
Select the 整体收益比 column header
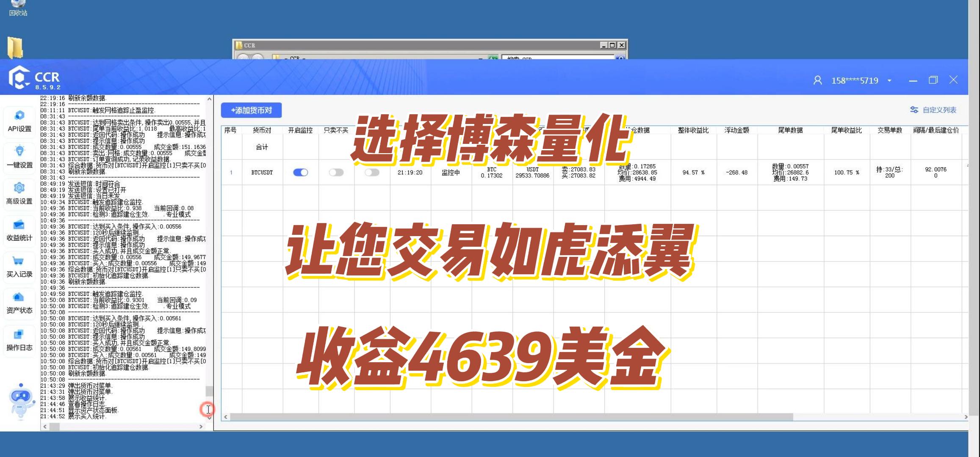(693, 130)
